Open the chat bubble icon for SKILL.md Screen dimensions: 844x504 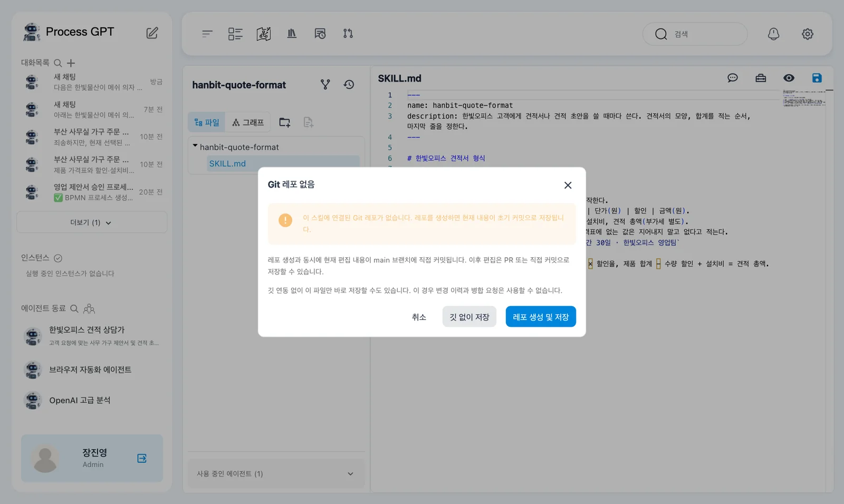click(733, 78)
